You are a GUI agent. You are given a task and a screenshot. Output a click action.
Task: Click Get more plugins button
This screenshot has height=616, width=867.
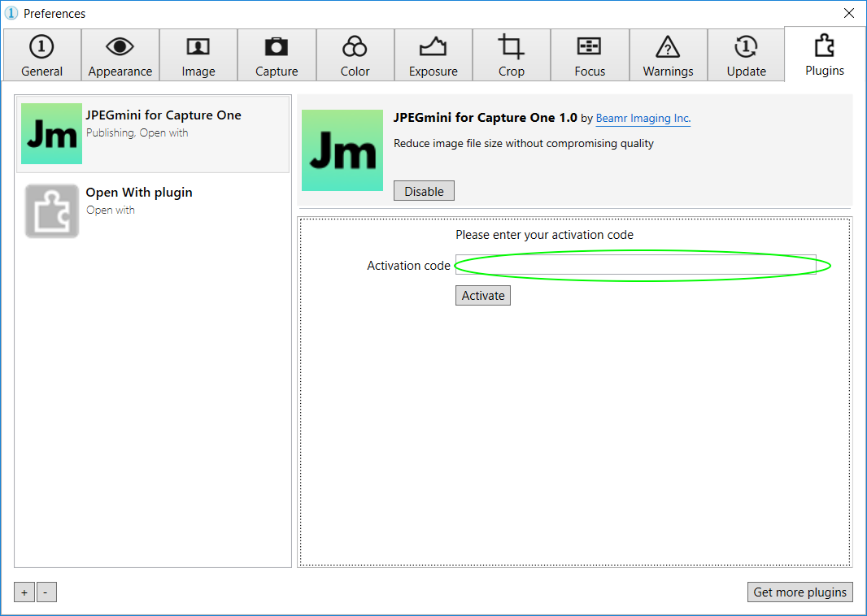pos(799,592)
